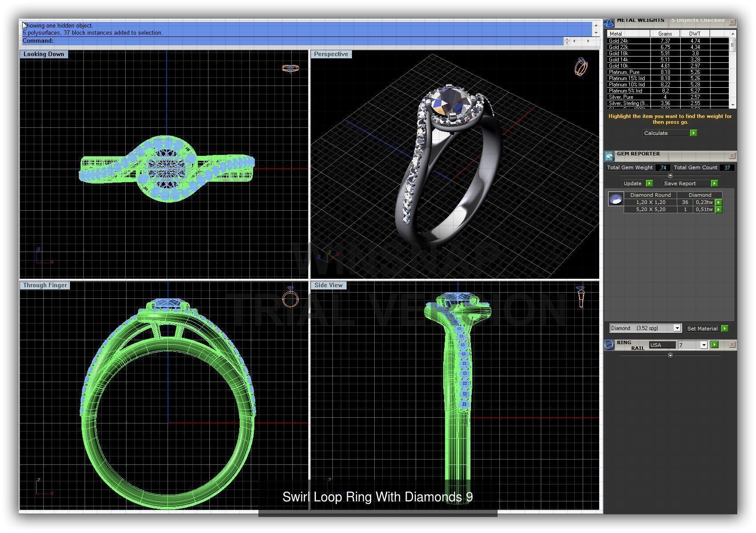The height and width of the screenshot is (533, 756).
Task: Select the Platinum 10% Irid row
Action: (668, 85)
